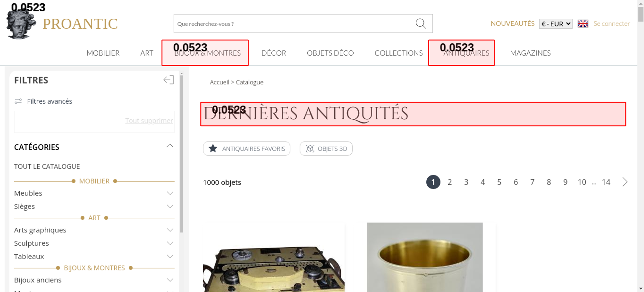644x292 pixels.
Task: Go to next page with arrow
Action: coord(625,182)
